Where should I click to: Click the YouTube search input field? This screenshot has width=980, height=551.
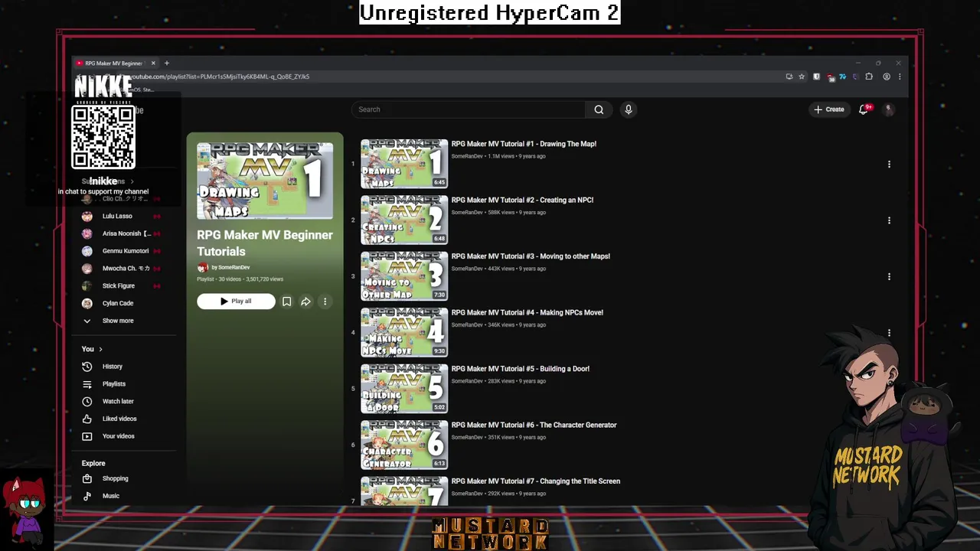(469, 109)
